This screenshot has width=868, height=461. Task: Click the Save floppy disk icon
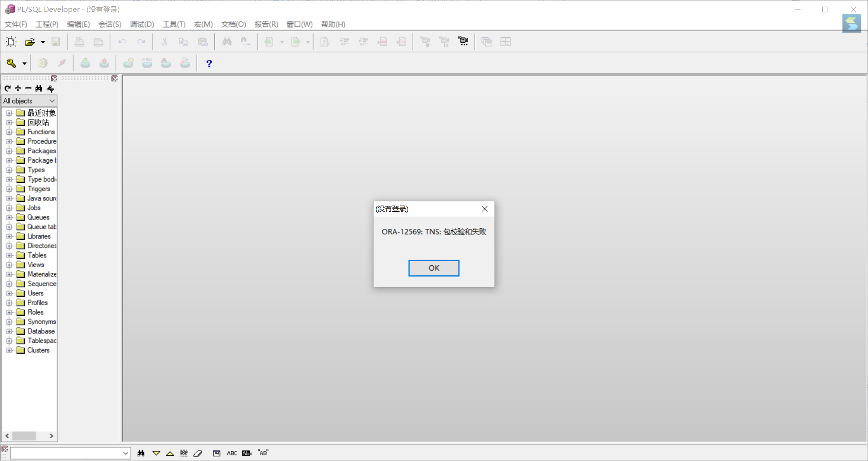[56, 42]
